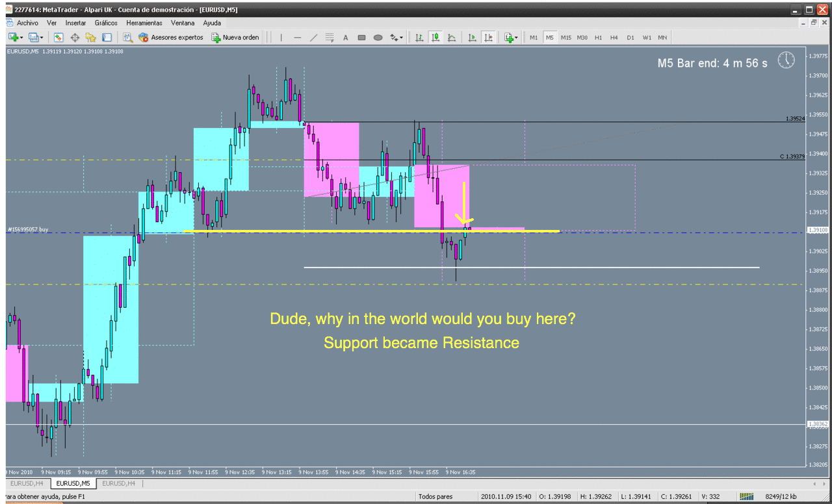Toggle Asesores expertos on or off
The height and width of the screenshot is (504, 832).
171,38
